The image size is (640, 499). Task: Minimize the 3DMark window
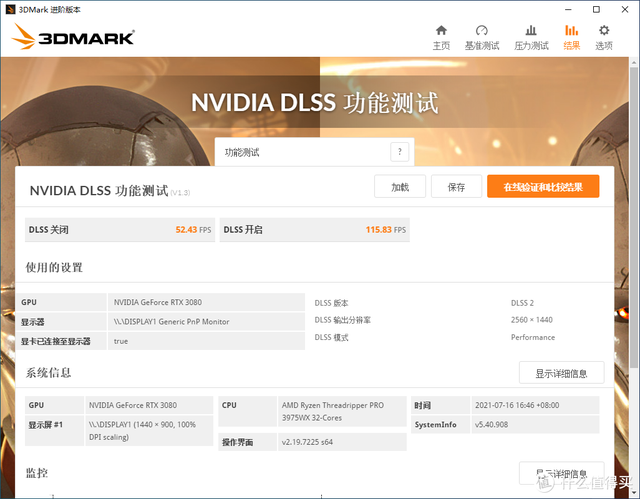[568, 9]
